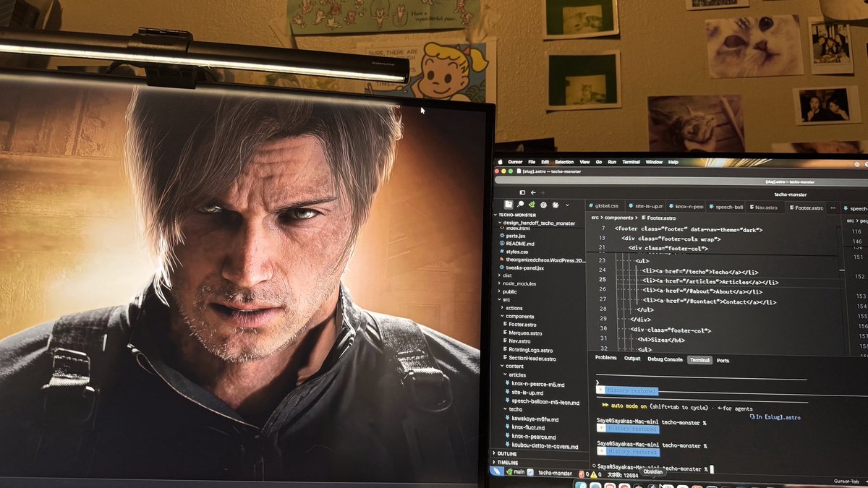Open the Selection menu

(x=564, y=162)
